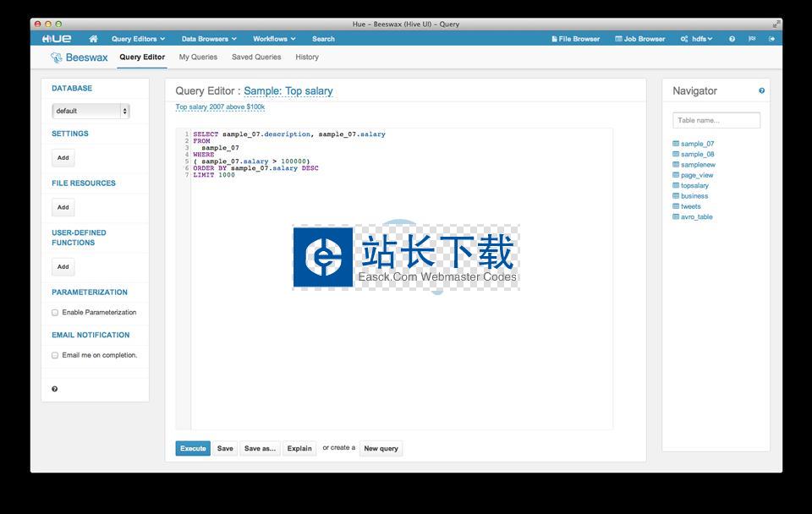The width and height of the screenshot is (812, 514).
Task: Click the flag tour icon in top bar
Action: click(752, 39)
